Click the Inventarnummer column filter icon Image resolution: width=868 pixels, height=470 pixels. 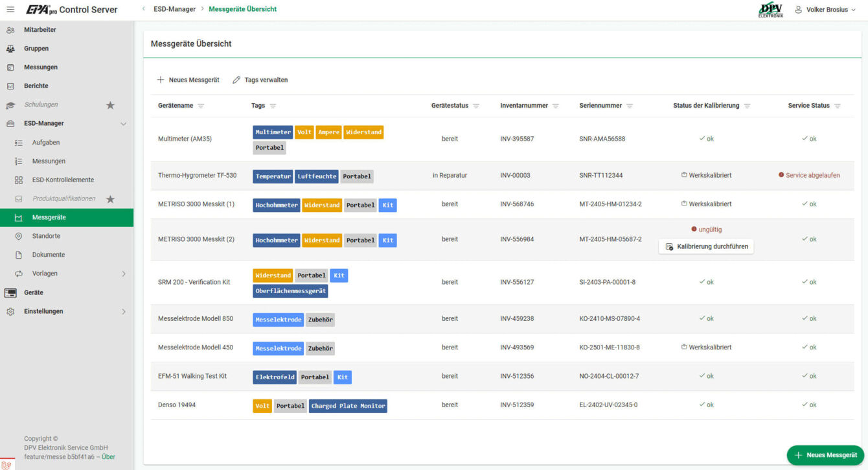[556, 106]
